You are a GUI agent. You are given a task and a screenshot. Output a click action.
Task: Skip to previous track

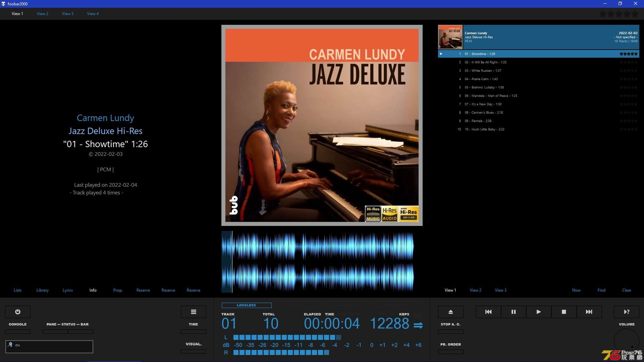pyautogui.click(x=488, y=312)
